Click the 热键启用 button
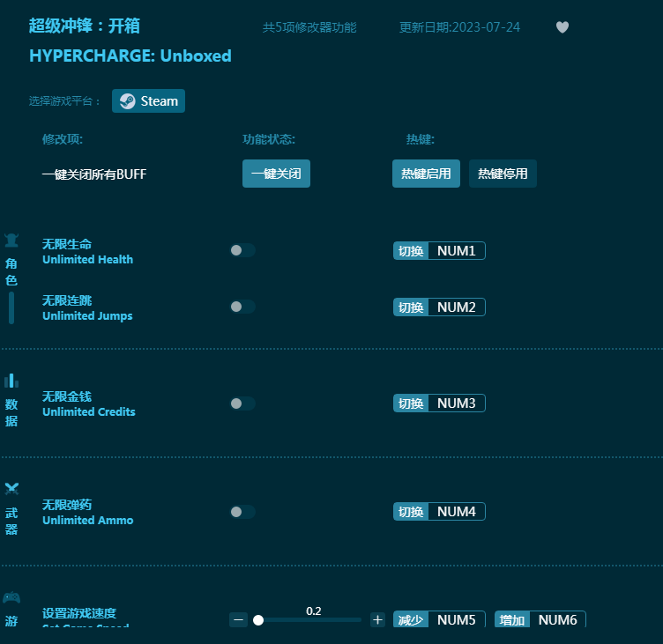 (x=426, y=174)
